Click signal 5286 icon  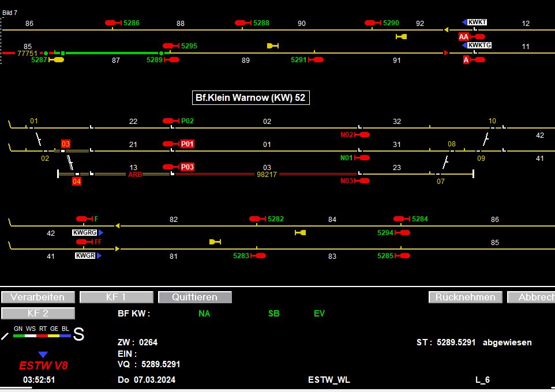click(x=113, y=23)
